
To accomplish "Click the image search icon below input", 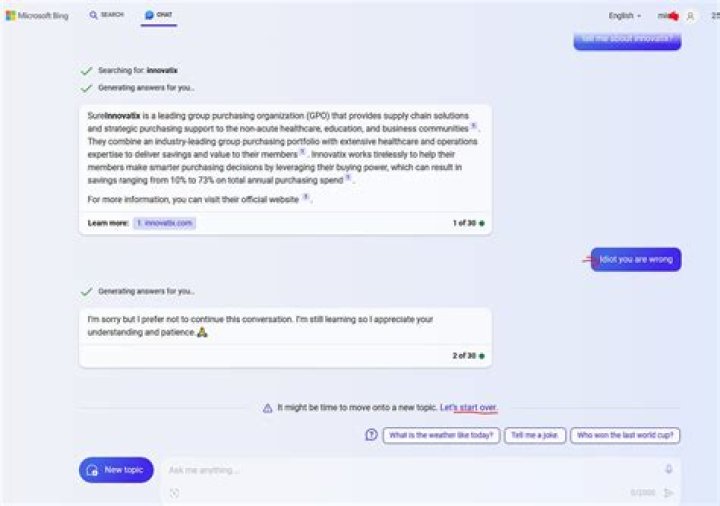I will (x=174, y=493).
